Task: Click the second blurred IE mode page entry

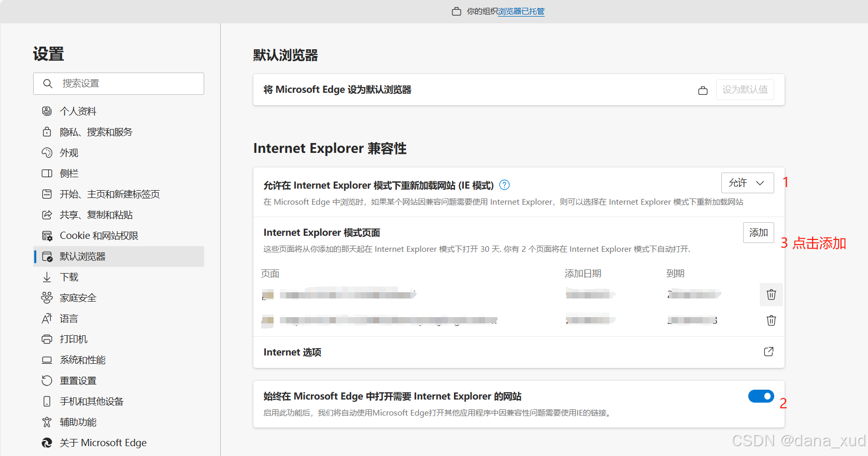Action: [x=379, y=320]
